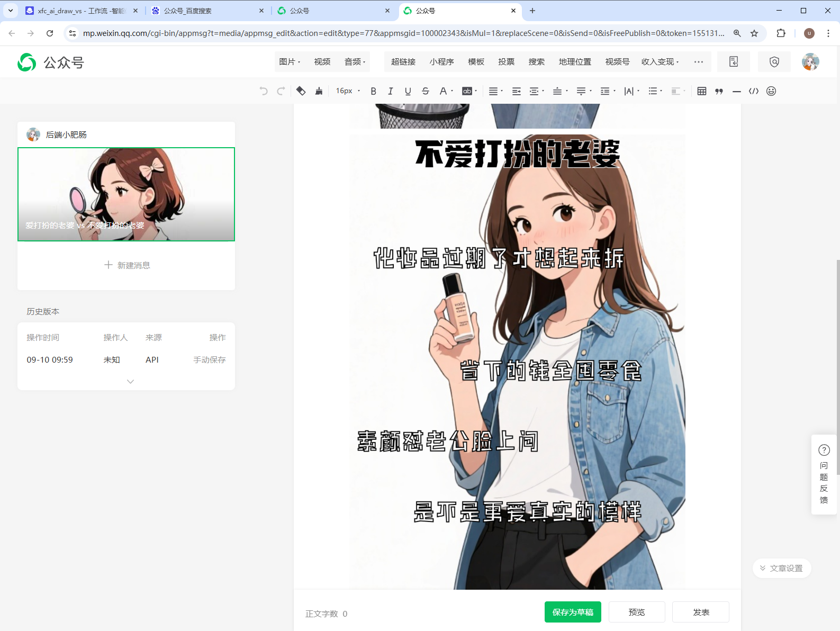Expand 文章设置 panel
The width and height of the screenshot is (840, 631).
pyautogui.click(x=782, y=568)
